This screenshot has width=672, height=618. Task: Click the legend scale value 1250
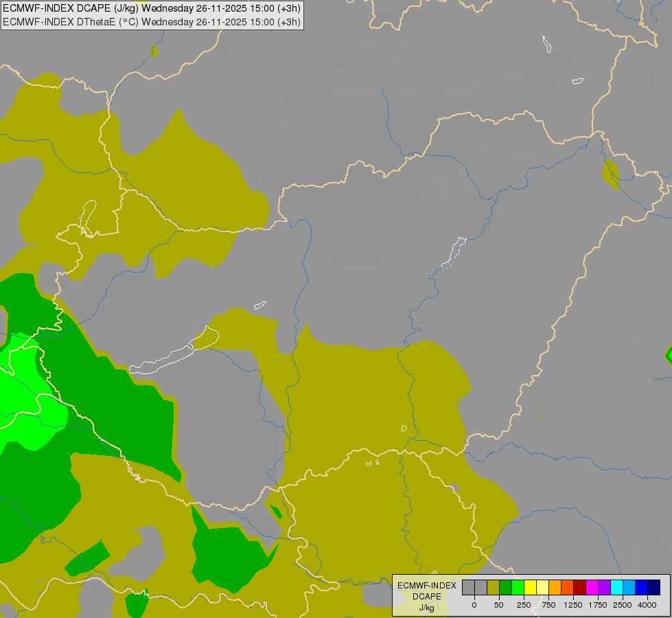click(573, 605)
